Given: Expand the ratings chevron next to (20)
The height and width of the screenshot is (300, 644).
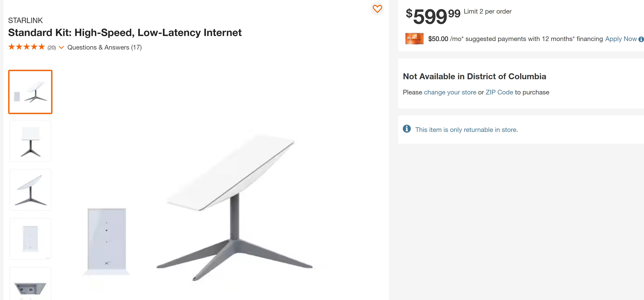Looking at the screenshot, I should coord(61,47).
